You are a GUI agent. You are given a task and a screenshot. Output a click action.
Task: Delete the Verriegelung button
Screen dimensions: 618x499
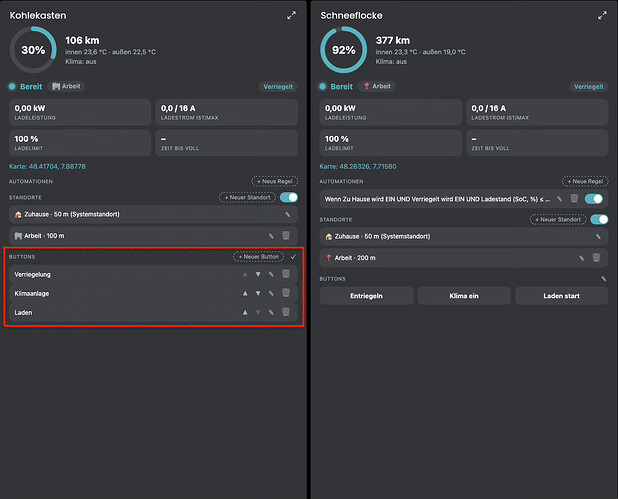286,274
